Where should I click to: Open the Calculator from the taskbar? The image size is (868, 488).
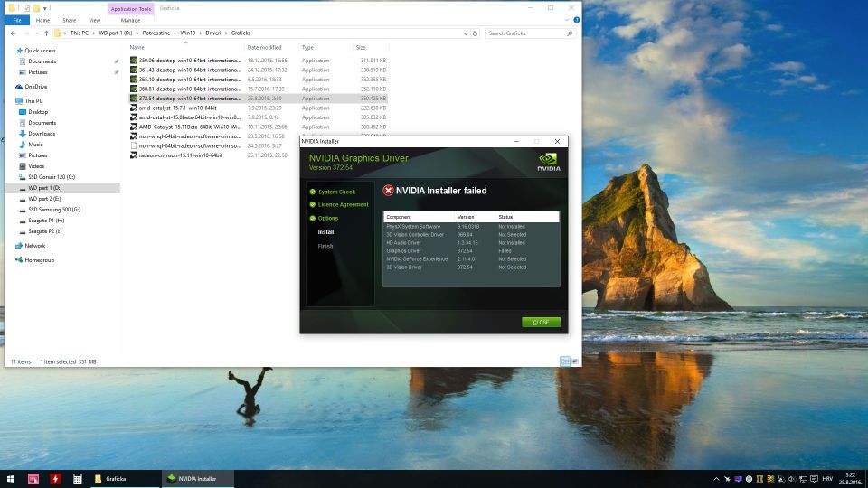pyautogui.click(x=78, y=478)
